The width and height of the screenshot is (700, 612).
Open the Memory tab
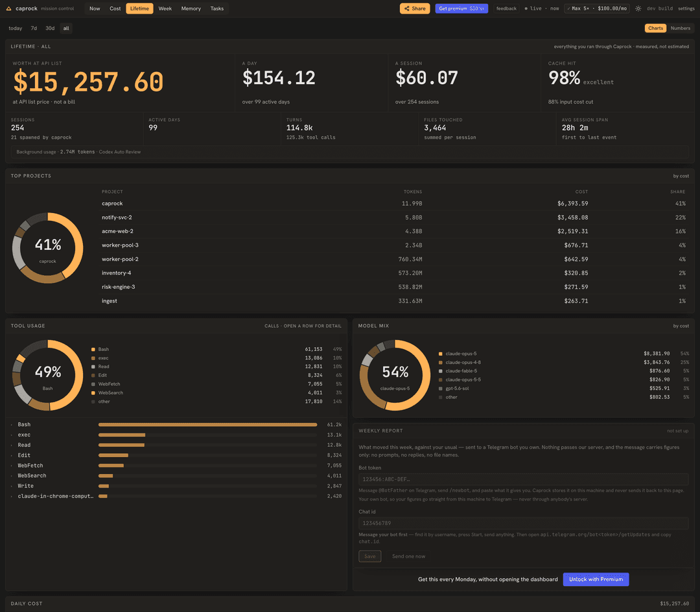[x=191, y=8]
